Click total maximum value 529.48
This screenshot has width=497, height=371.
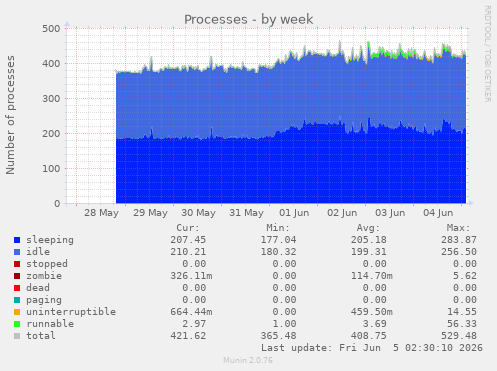(459, 336)
